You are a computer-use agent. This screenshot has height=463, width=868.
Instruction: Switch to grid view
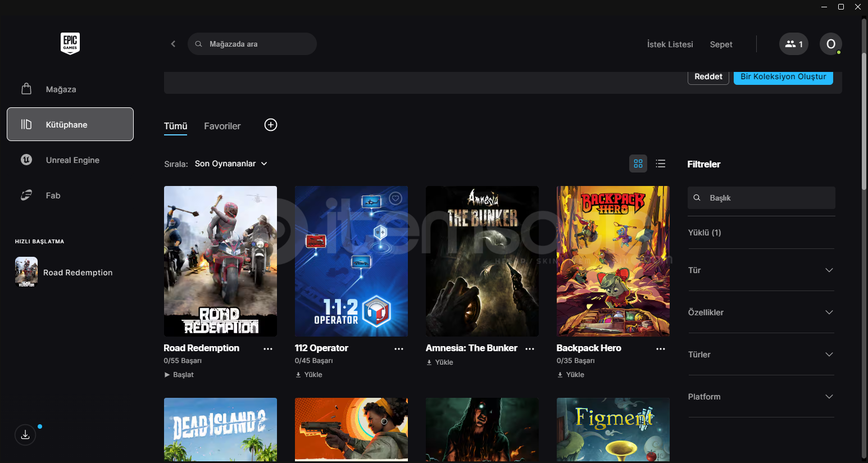tap(638, 164)
